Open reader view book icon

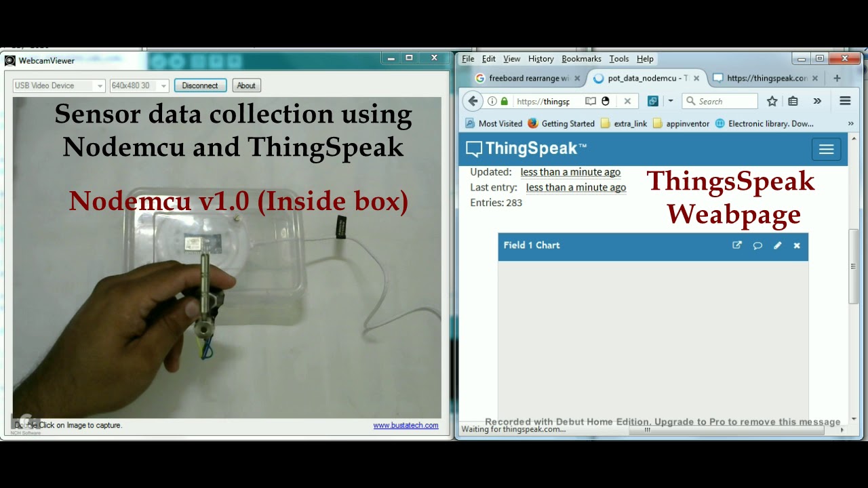pyautogui.click(x=591, y=101)
